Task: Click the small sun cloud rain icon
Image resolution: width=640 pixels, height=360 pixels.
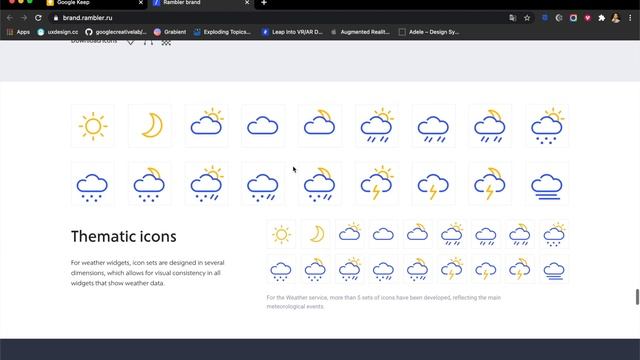Action: tap(452, 234)
